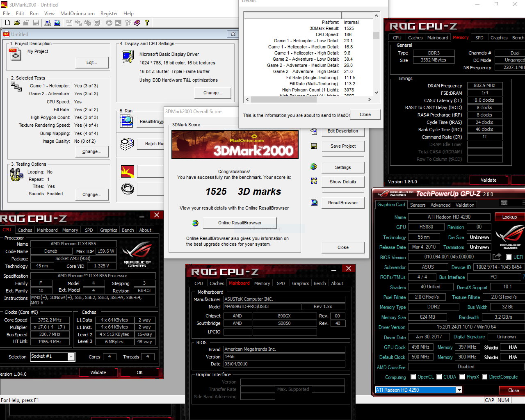Click the Testing Options gear icon

click(x=16, y=175)
